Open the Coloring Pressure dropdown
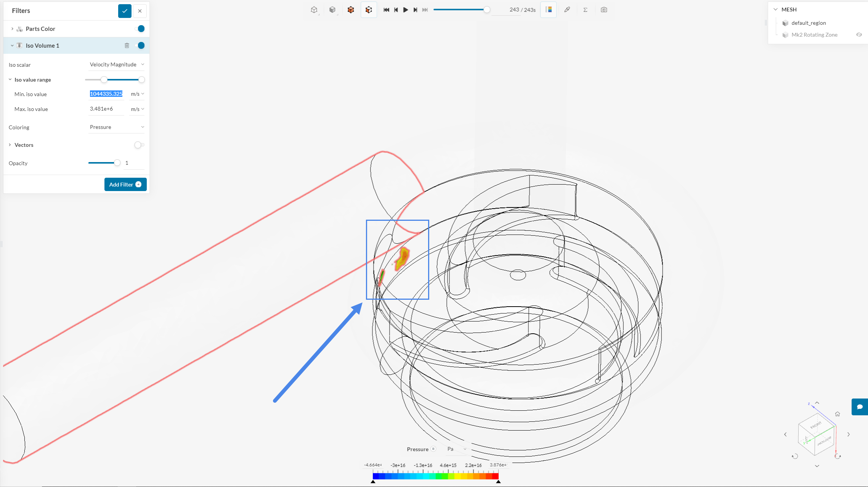The height and width of the screenshot is (487, 868). [x=116, y=127]
